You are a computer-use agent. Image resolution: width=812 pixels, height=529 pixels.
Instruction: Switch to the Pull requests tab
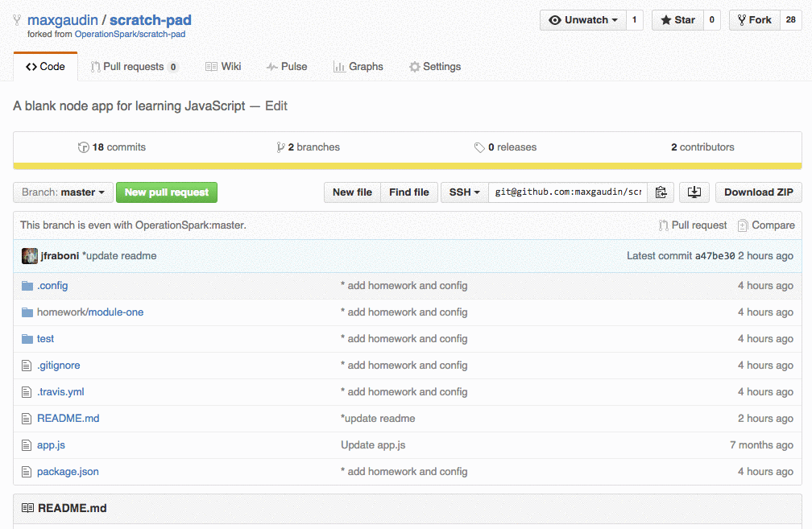tap(134, 67)
